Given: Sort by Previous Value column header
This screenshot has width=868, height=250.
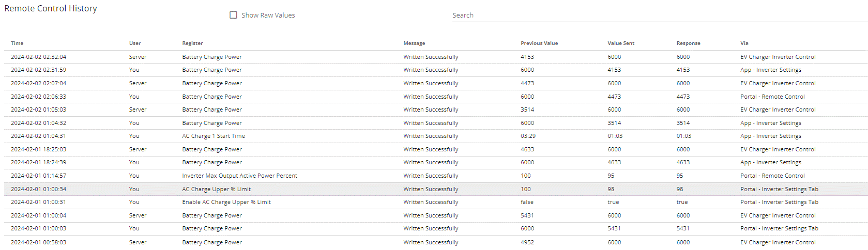Looking at the screenshot, I should click(x=539, y=43).
